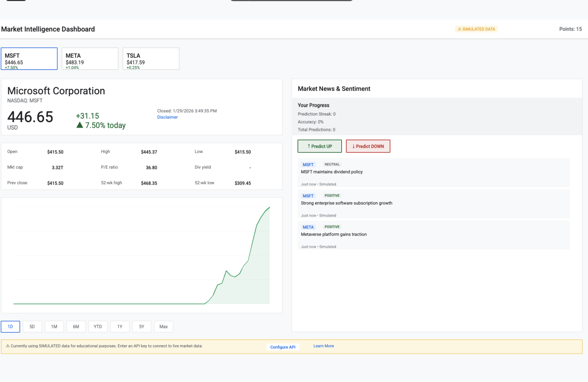588x382 pixels.
Task: Open the enterprise subscription growth news item
Action: coord(346,203)
